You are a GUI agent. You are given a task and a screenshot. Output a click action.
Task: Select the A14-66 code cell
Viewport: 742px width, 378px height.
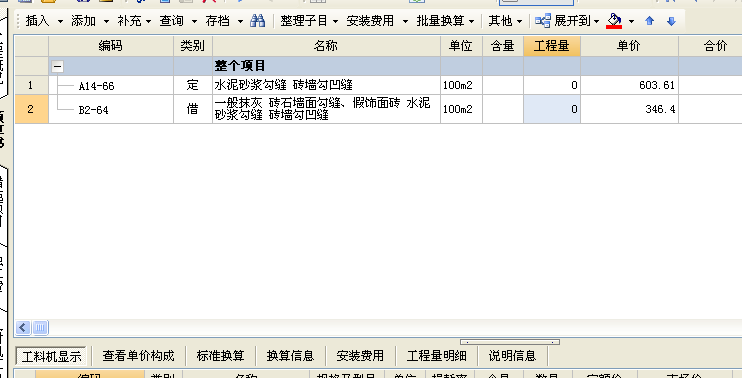(x=111, y=85)
